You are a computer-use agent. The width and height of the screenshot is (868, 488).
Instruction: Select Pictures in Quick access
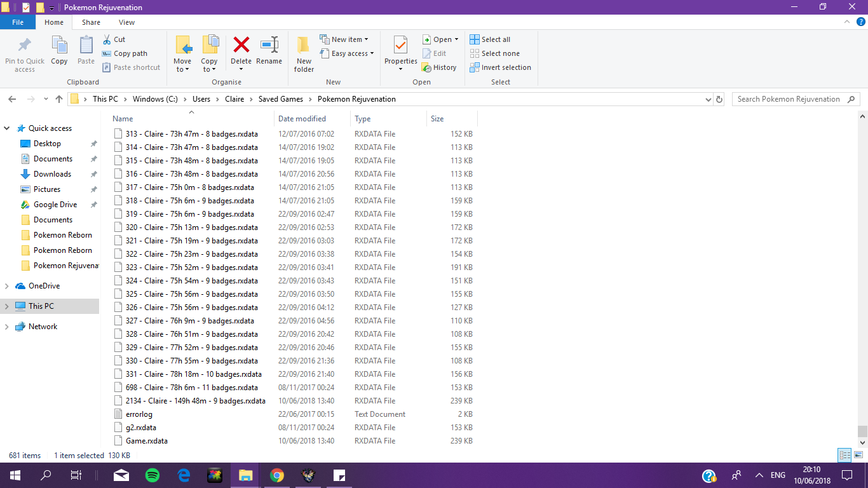tap(47, 189)
